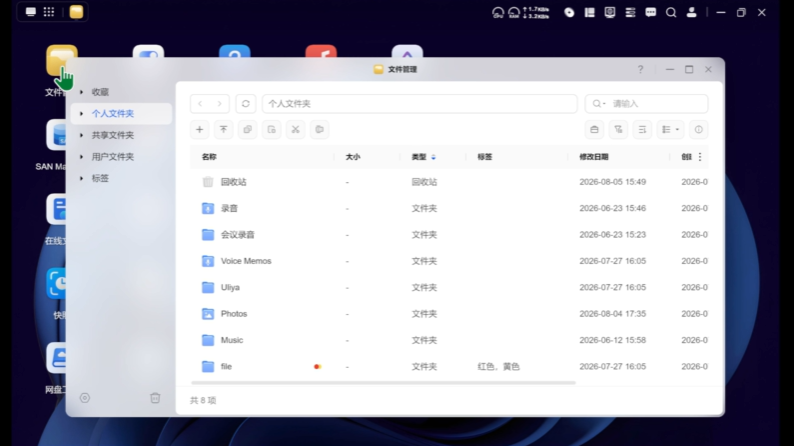
Task: Click the scissors cut icon
Action: pyautogui.click(x=296, y=130)
